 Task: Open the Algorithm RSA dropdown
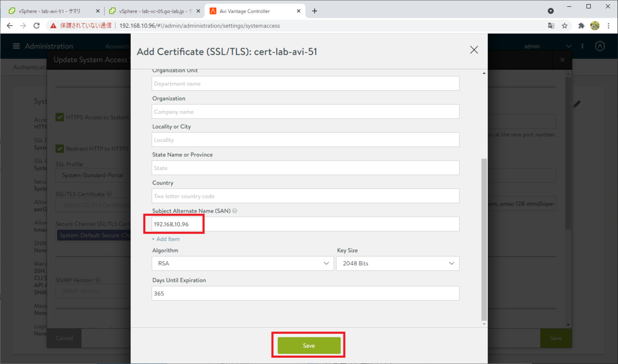[243, 263]
